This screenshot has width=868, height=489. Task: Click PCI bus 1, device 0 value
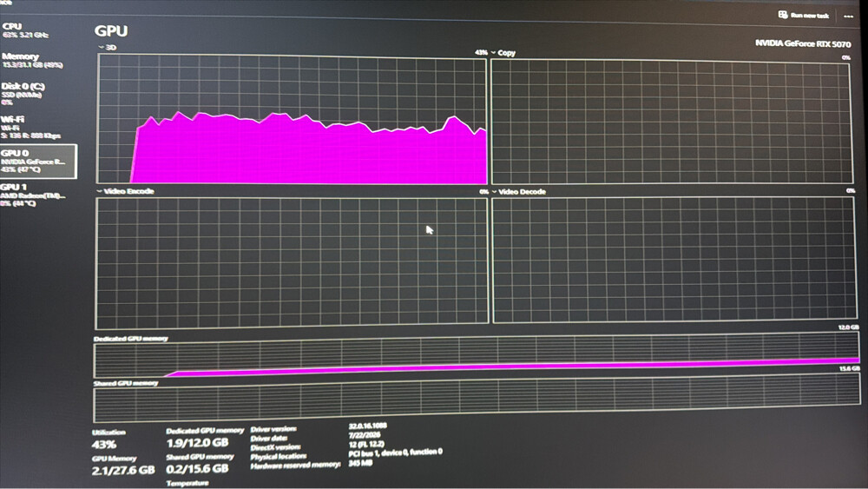(395, 453)
